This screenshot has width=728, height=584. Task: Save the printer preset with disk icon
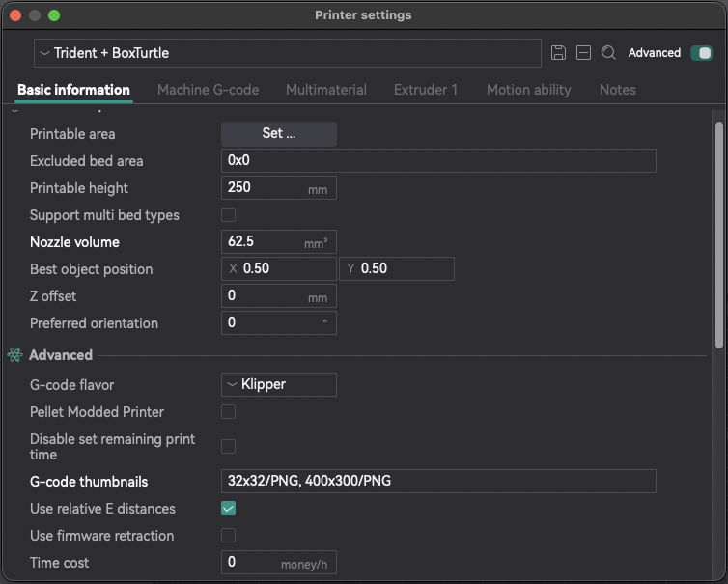(x=558, y=53)
